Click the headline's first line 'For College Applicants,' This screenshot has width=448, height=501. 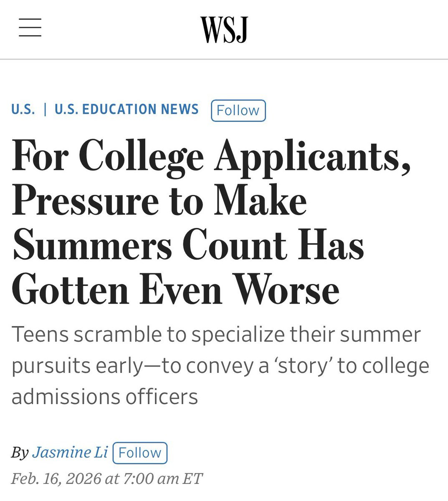coord(211,156)
